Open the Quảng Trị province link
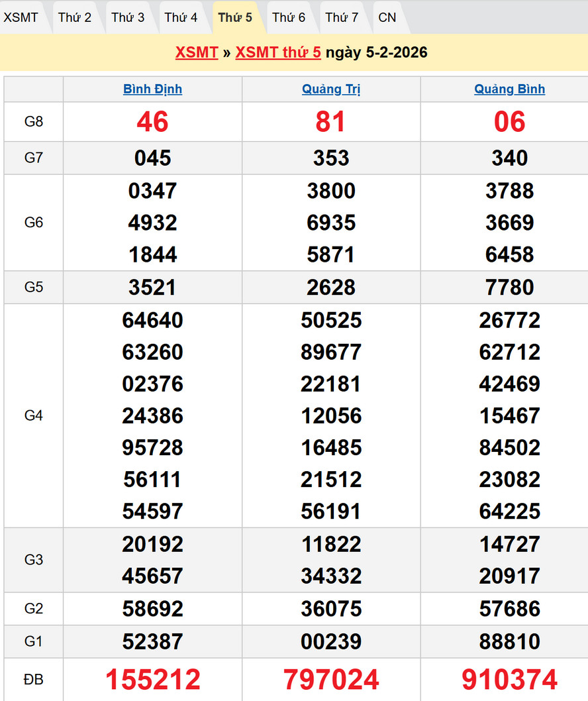This screenshot has width=588, height=701. pos(331,89)
